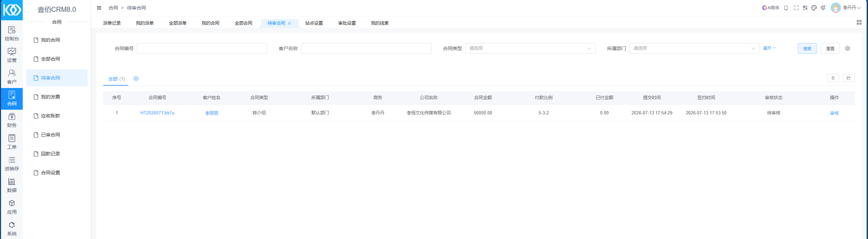Viewport: 868px width, 239px height.
Task: Click the 重置 reset button
Action: tap(830, 48)
